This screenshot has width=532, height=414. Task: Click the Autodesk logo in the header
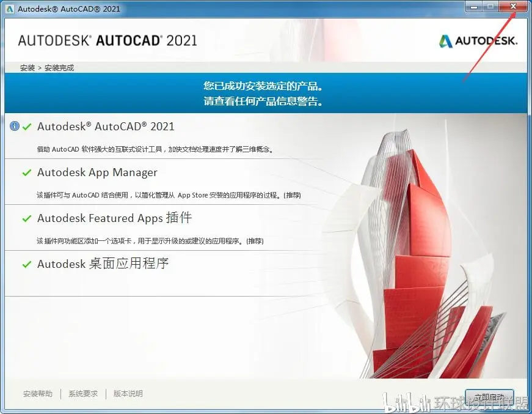pyautogui.click(x=478, y=41)
